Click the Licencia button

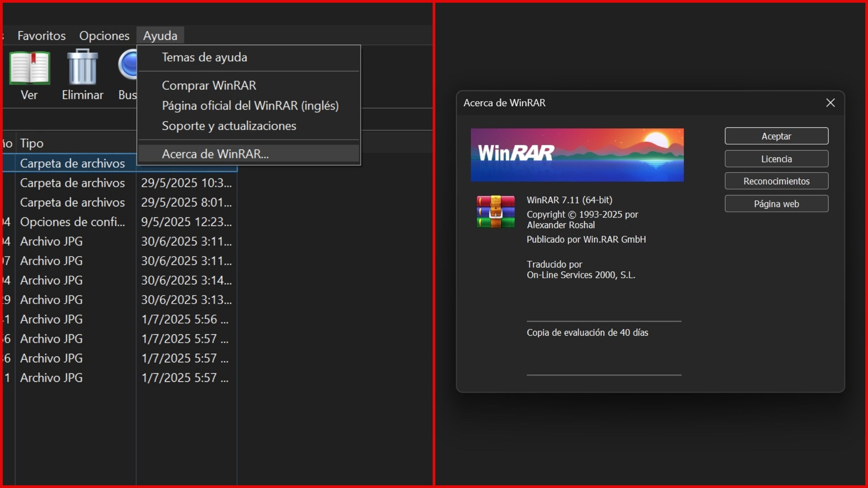click(x=776, y=159)
